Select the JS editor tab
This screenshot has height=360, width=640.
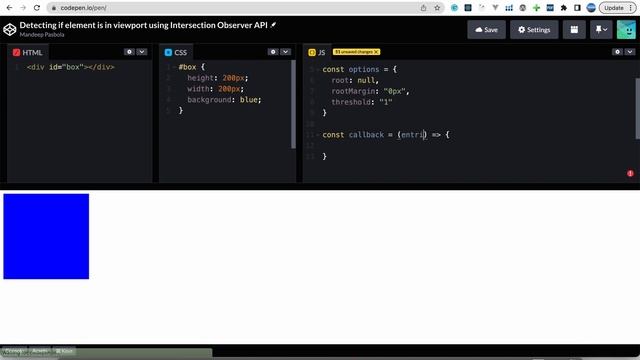pyautogui.click(x=317, y=52)
